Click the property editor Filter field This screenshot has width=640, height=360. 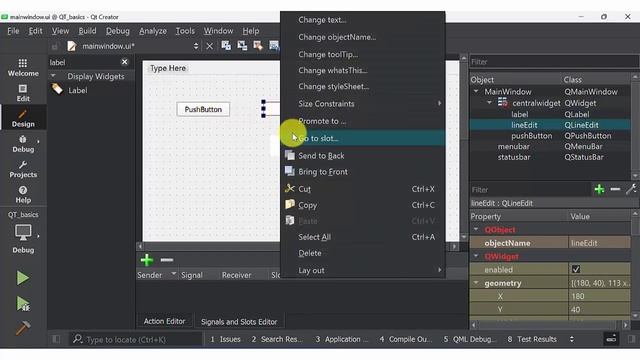pyautogui.click(x=530, y=189)
